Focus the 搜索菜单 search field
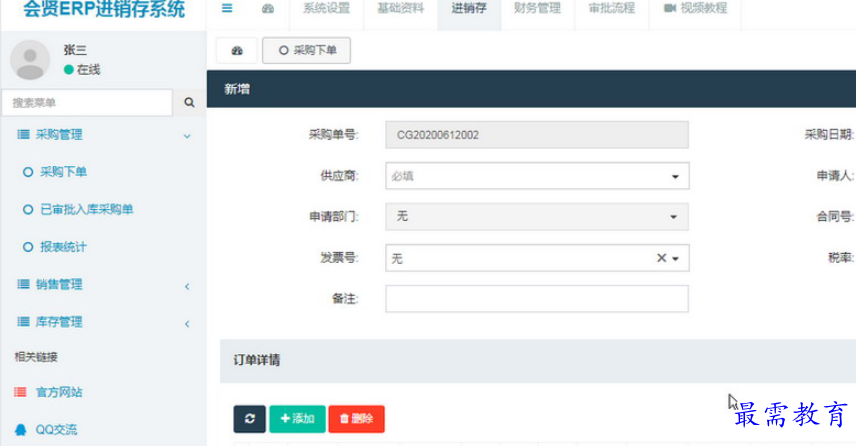 pos(87,103)
